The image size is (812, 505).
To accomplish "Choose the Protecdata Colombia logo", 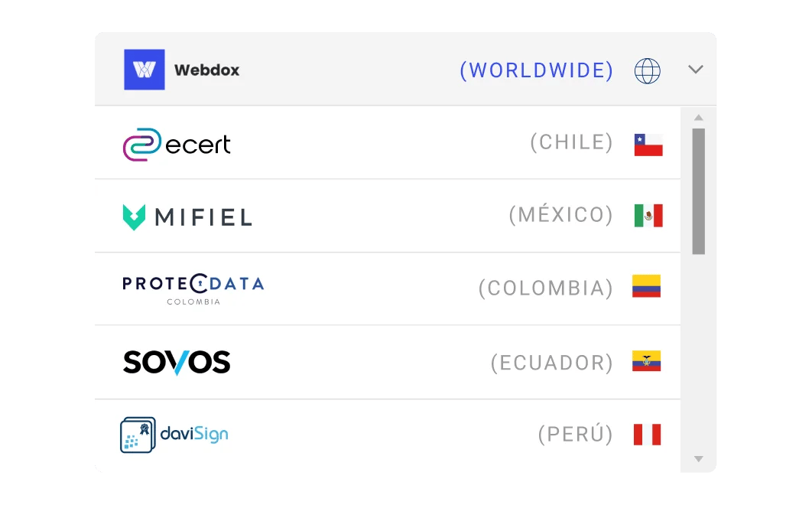I will (193, 289).
